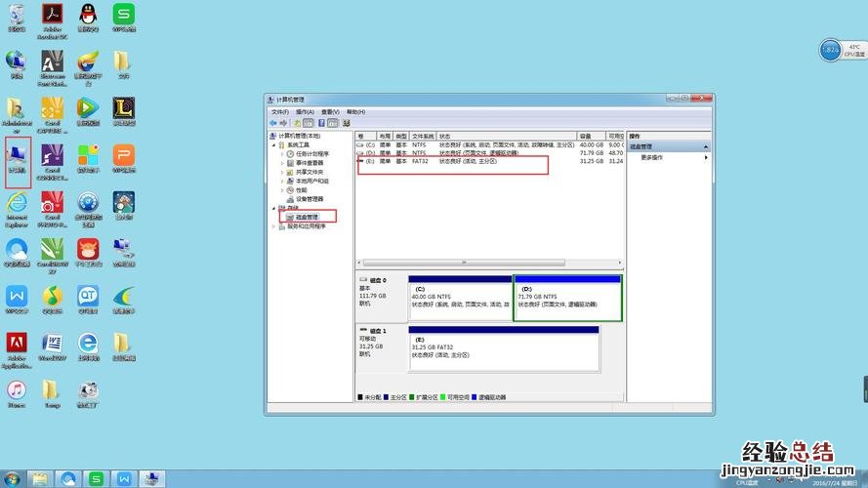Click the Start button on the taskbar
Screen dimensions: 868x488
tap(12, 479)
